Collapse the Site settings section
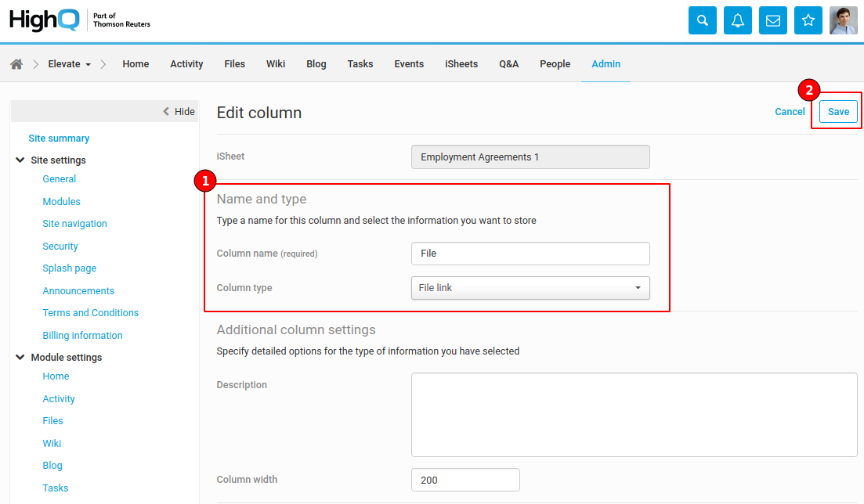This screenshot has width=864, height=504. 20,160
